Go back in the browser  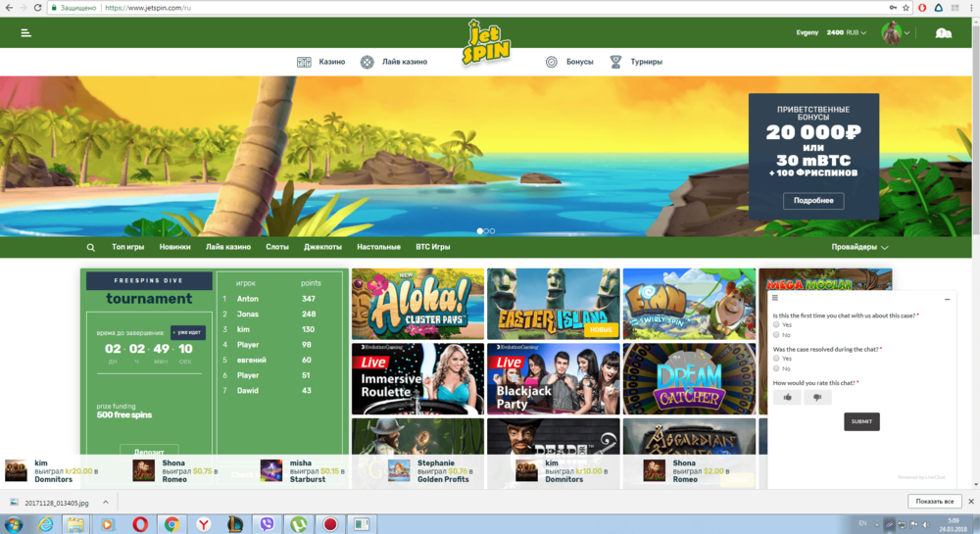9,8
